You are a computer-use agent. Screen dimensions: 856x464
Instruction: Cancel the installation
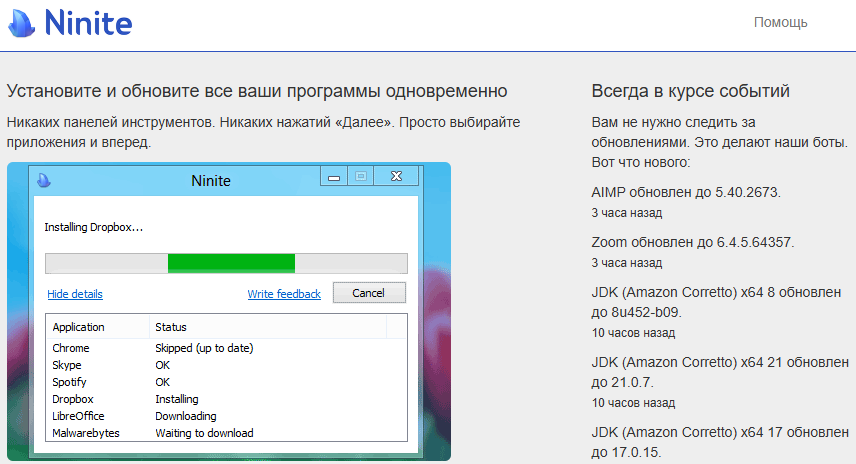point(369,293)
